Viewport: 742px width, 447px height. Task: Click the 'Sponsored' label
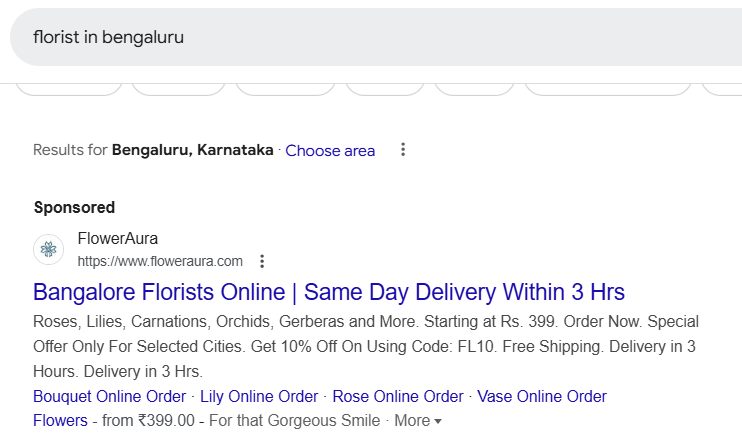pos(74,207)
